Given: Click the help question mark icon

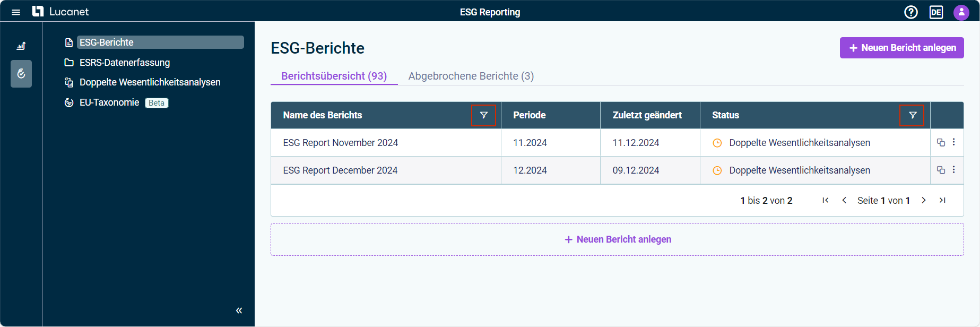Looking at the screenshot, I should coord(910,12).
